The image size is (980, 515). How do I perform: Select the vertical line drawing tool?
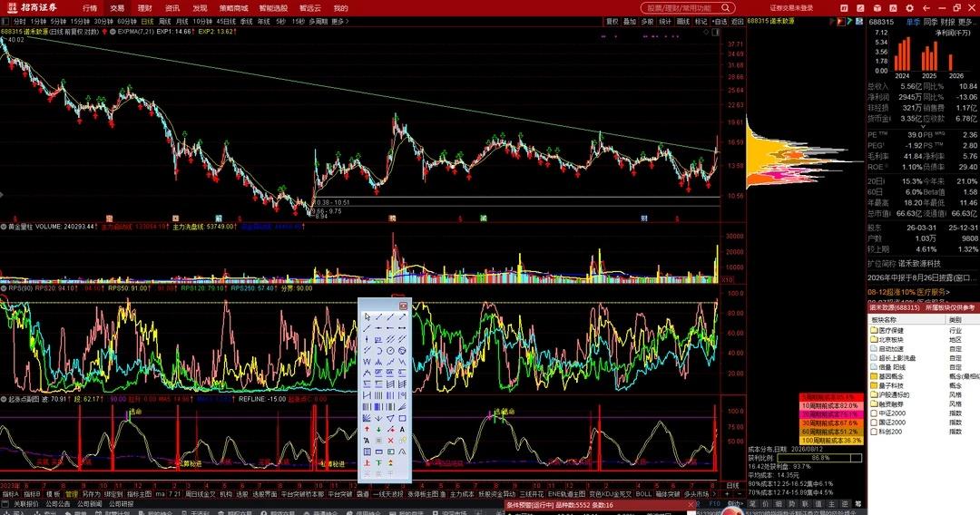[367, 338]
